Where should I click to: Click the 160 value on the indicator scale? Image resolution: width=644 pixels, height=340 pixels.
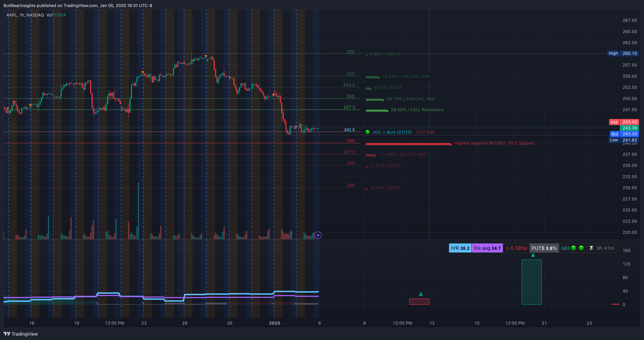point(626,250)
